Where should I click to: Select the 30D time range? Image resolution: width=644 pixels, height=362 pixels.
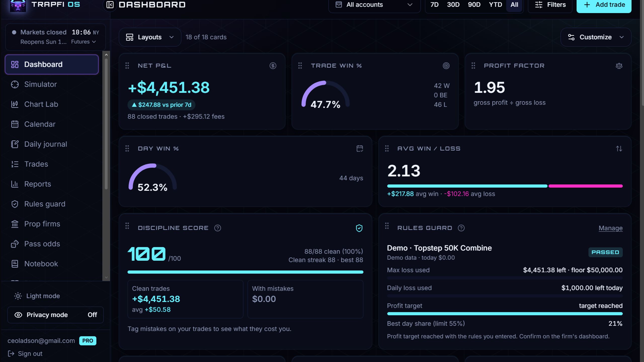pyautogui.click(x=453, y=5)
